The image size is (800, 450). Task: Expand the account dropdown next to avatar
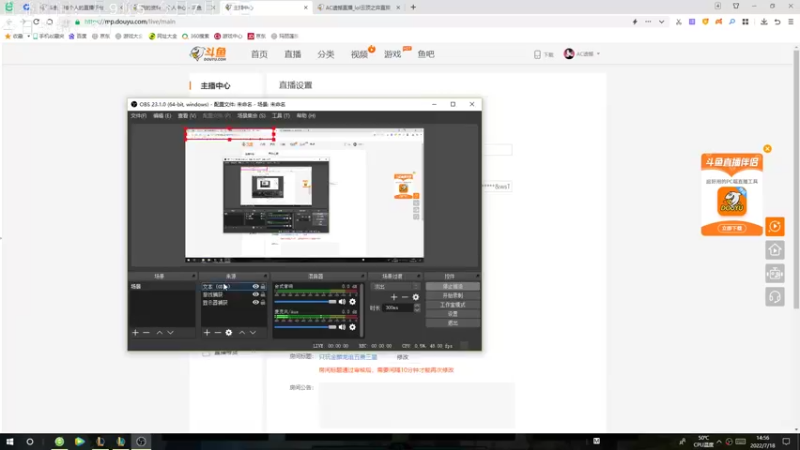(598, 54)
